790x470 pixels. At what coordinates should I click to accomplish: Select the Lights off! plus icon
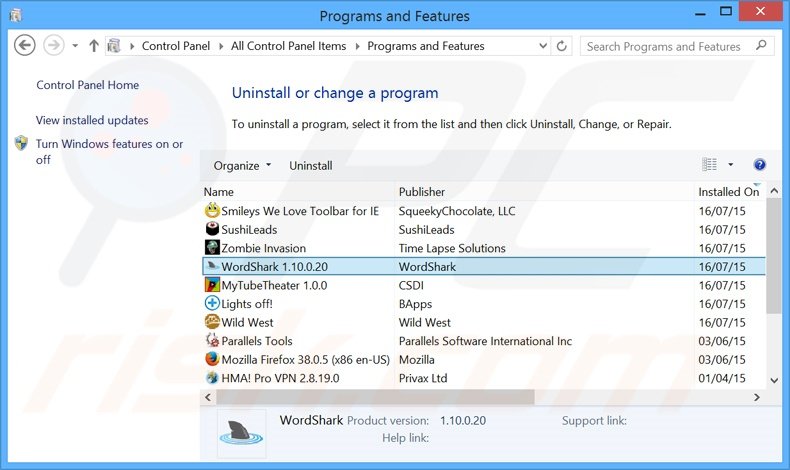coord(212,303)
